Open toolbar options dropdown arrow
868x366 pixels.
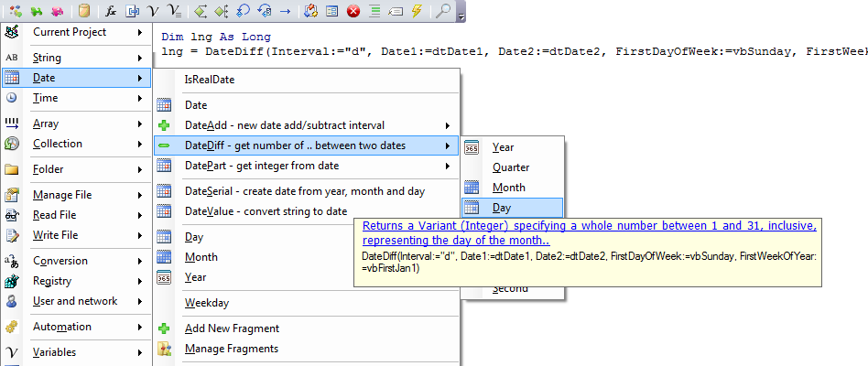pos(461,16)
